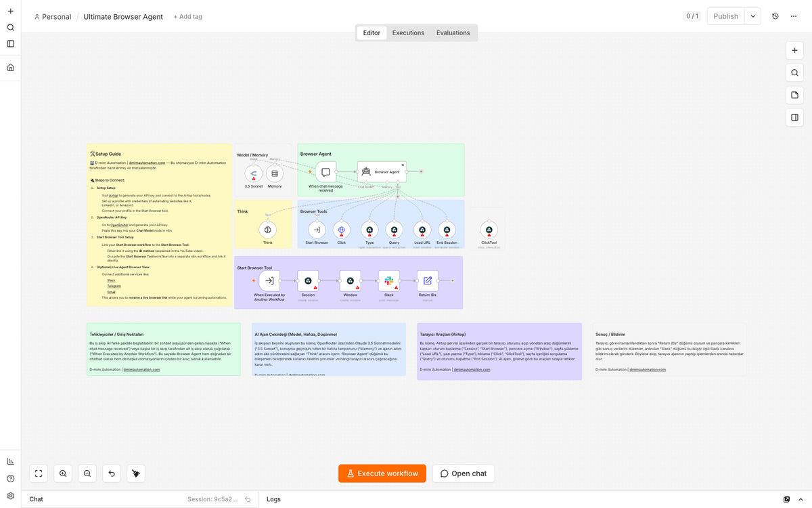The width and height of the screenshot is (812, 508).
Task: Open dmimautomation.com link in Setup Guide
Action: point(147,163)
